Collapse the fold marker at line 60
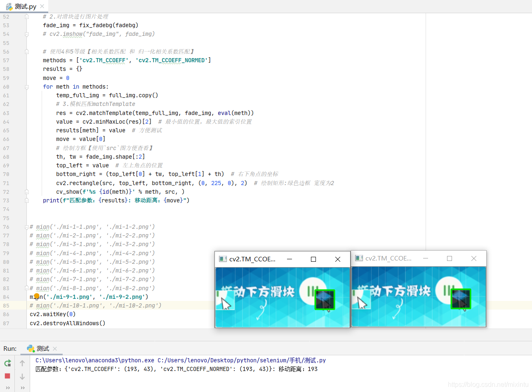Image resolution: width=532 pixels, height=392 pixels. [26, 87]
